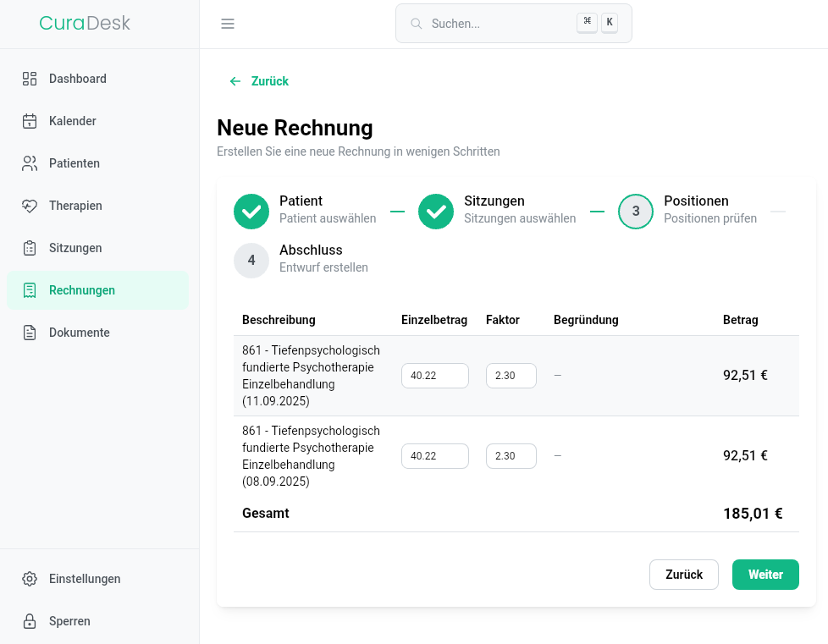This screenshot has width=828, height=644.
Task: Select the completed Patient step checkmark
Action: click(251, 211)
